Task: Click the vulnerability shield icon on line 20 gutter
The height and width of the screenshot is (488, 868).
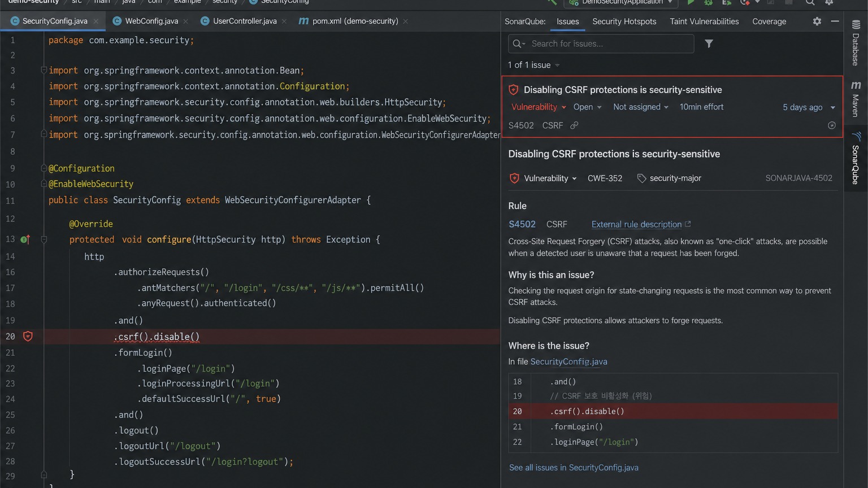Action: pos(28,336)
